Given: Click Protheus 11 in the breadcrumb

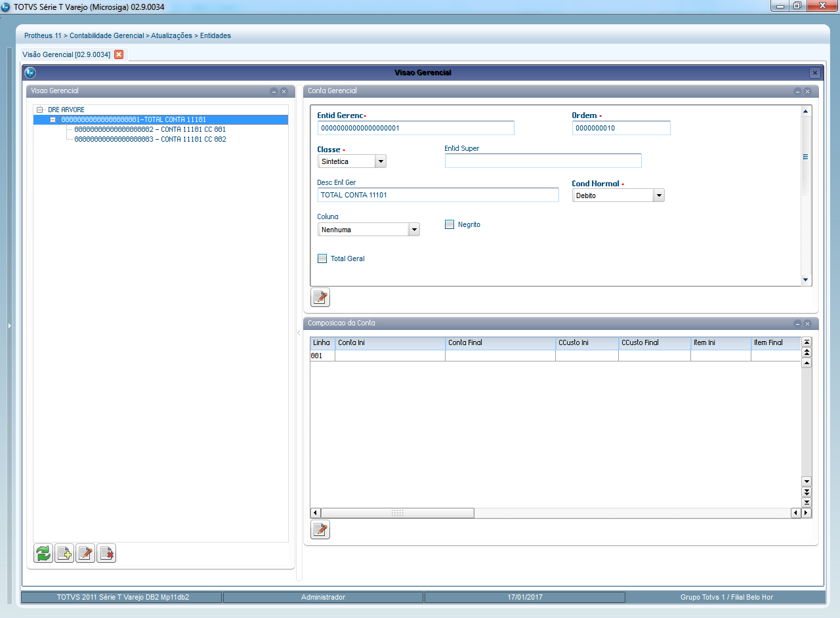Looking at the screenshot, I should (43, 35).
